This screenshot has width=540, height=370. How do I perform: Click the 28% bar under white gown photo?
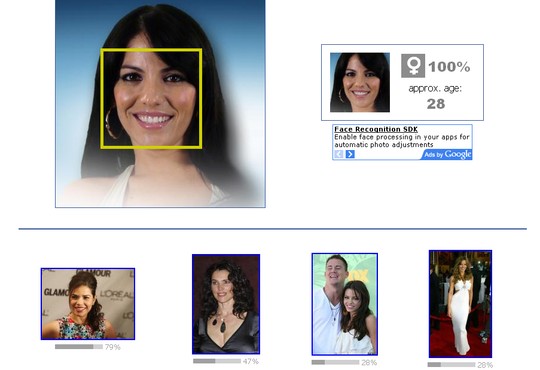pyautogui.click(x=451, y=364)
